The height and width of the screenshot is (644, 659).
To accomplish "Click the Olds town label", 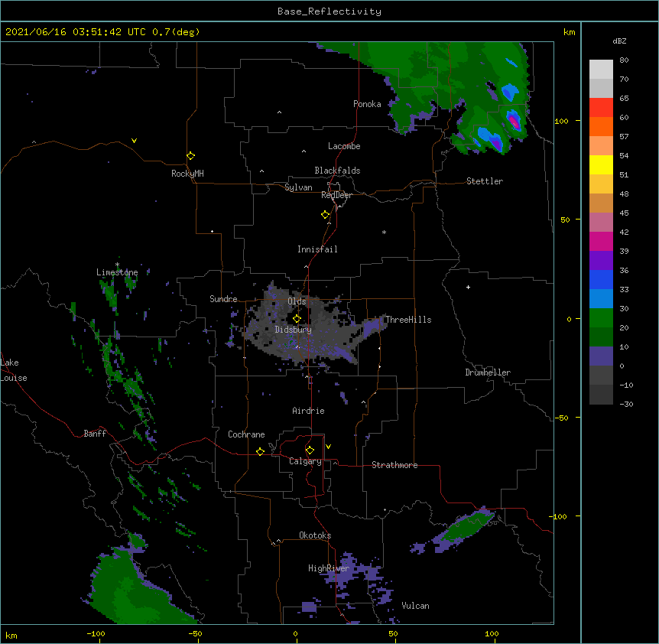I will (297, 301).
